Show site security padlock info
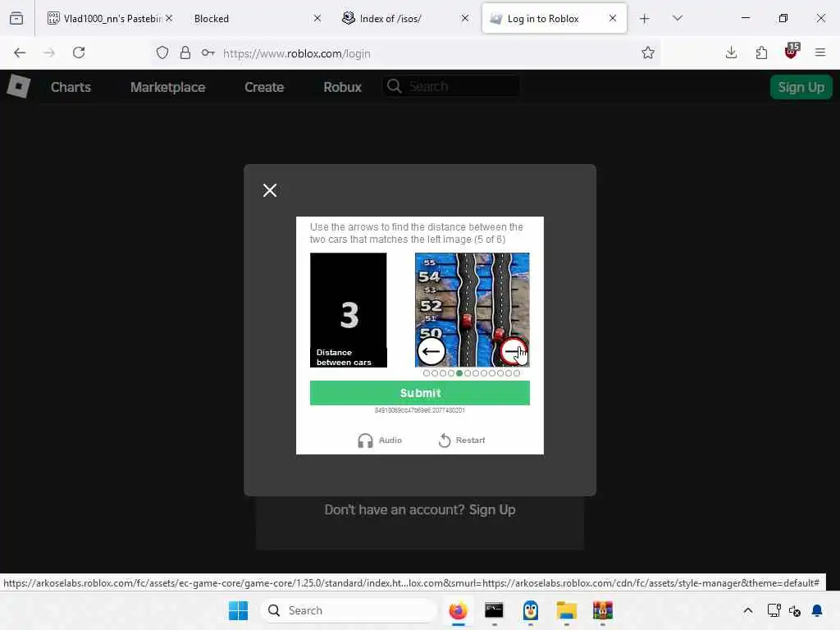 point(185,52)
